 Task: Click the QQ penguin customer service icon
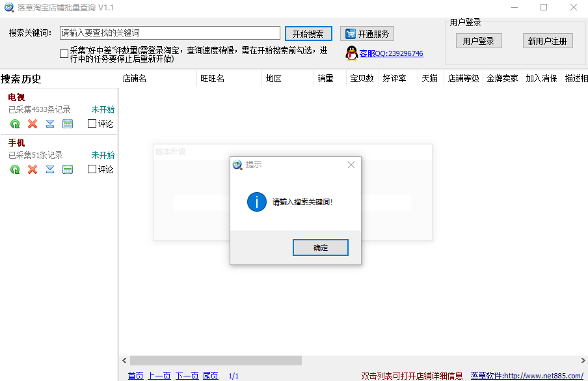tap(350, 53)
